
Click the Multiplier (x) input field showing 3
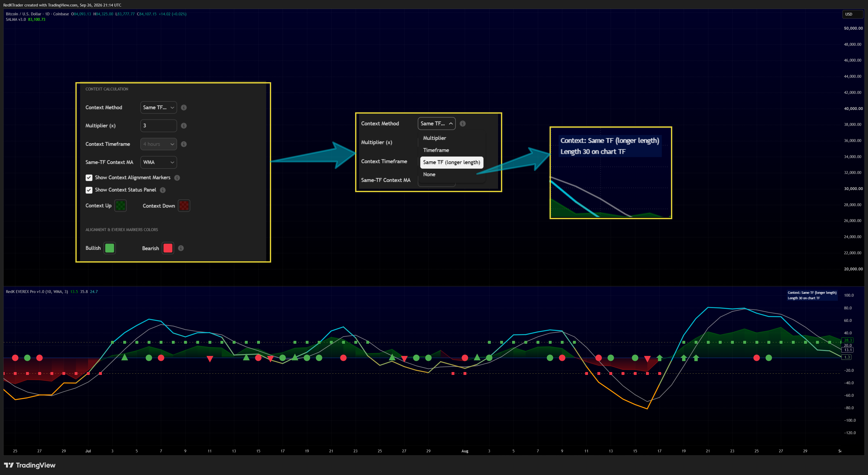pyautogui.click(x=158, y=126)
